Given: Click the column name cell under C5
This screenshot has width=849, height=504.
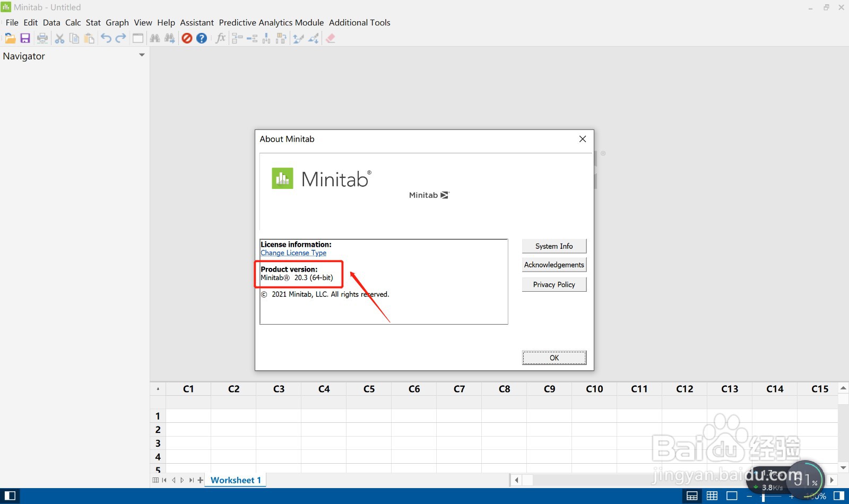Looking at the screenshot, I should [369, 402].
